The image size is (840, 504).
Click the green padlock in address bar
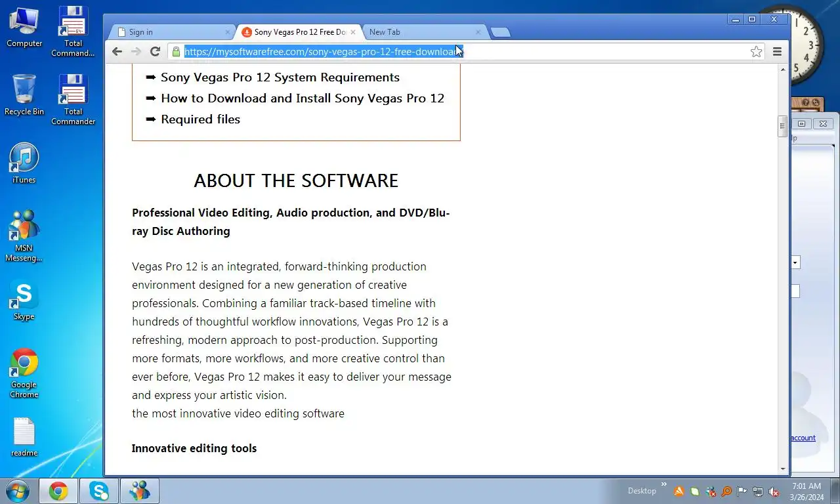[176, 52]
